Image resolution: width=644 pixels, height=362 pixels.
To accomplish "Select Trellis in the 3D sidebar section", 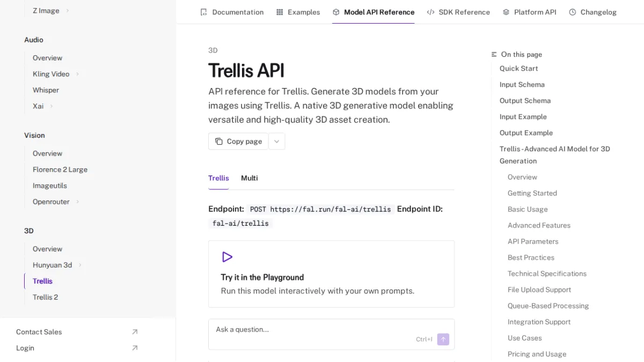I will [x=42, y=281].
